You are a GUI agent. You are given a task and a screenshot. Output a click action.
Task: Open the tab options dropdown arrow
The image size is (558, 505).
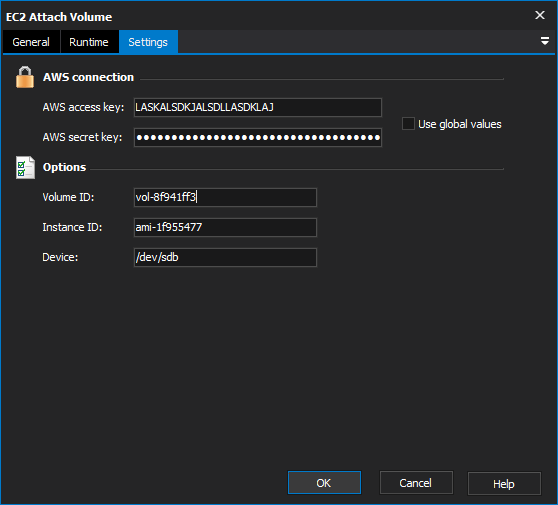544,41
